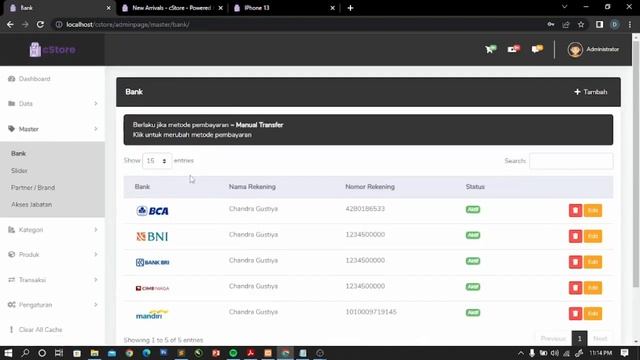Edit the CIMB Niaga bank entry
Screen dimensions: 640x360
[x=593, y=288]
